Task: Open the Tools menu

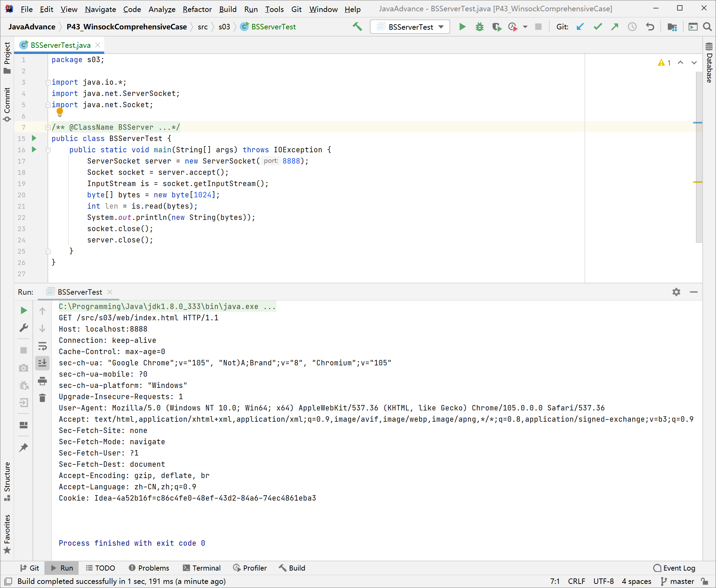Action: coord(274,9)
